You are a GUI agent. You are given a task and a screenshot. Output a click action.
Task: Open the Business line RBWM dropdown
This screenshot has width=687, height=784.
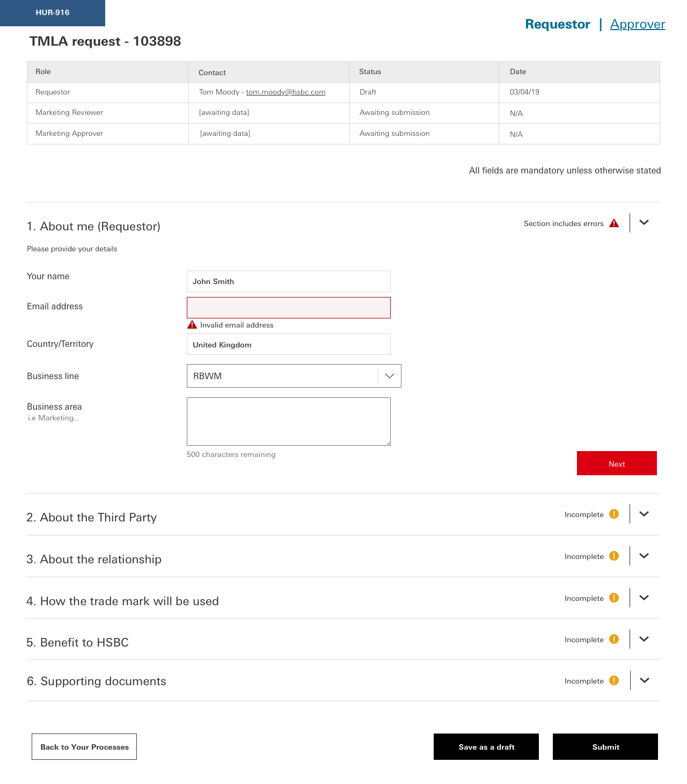click(294, 376)
